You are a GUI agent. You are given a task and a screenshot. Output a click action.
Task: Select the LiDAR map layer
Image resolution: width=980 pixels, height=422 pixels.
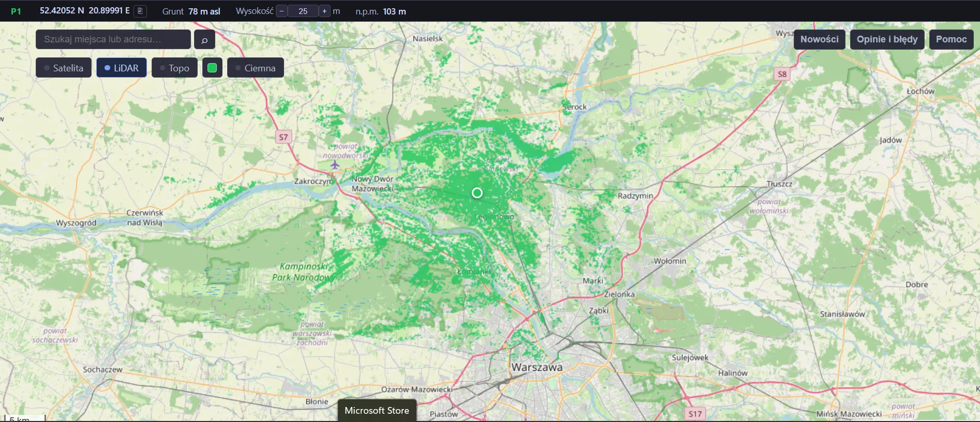tap(122, 68)
